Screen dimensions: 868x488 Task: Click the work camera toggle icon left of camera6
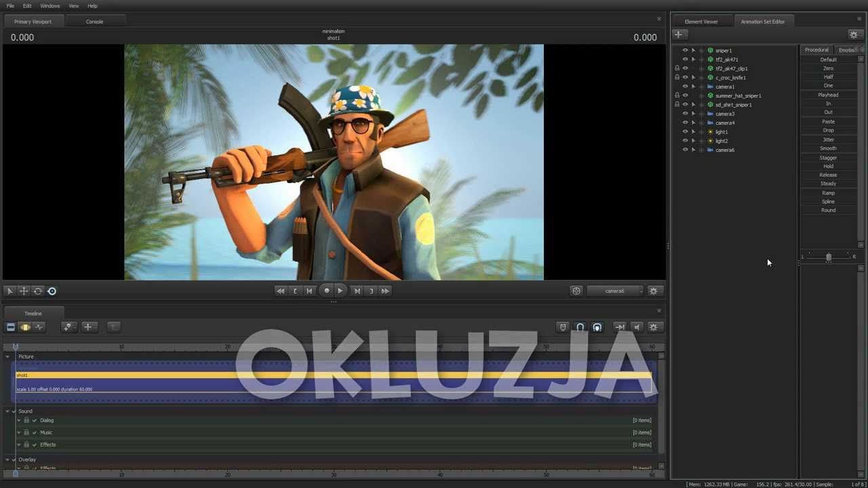click(576, 291)
